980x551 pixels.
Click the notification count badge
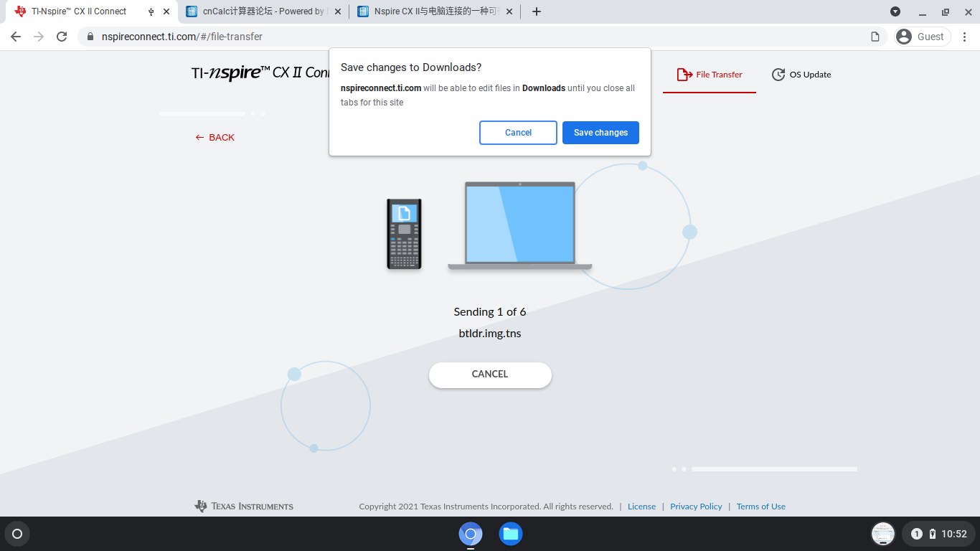coord(916,534)
